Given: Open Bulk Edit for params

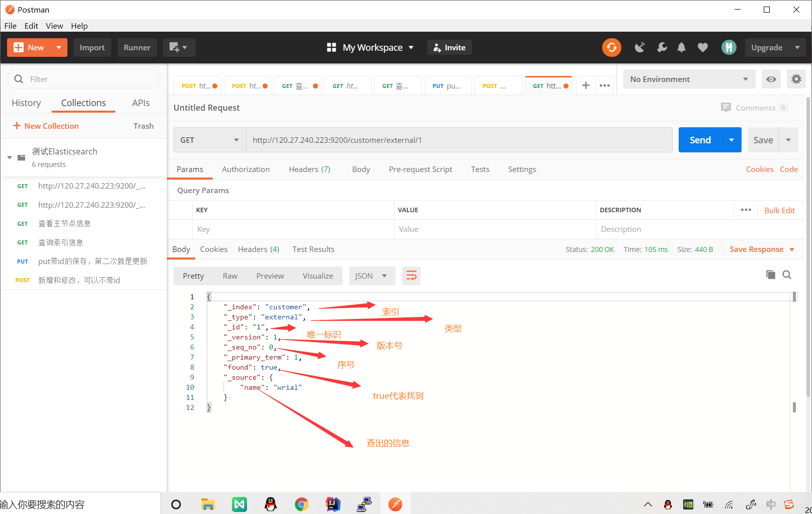Looking at the screenshot, I should [779, 210].
